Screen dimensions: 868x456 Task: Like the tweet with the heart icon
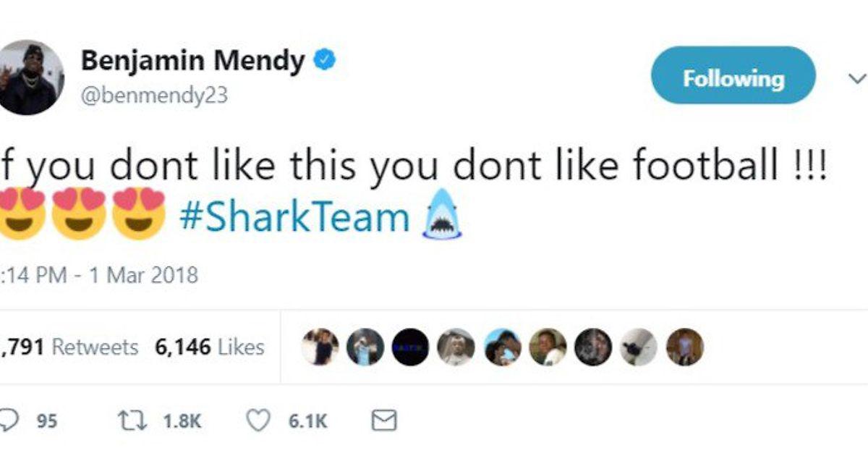(259, 421)
